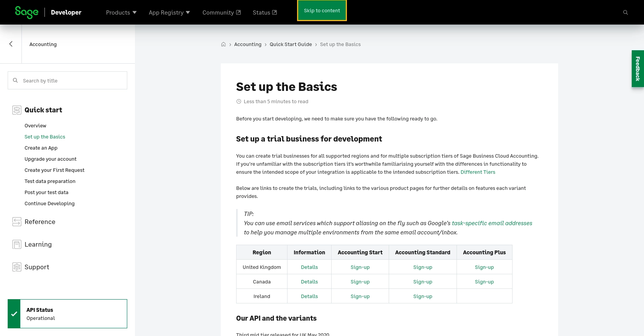Click the Learning section icon
644x336 pixels.
tap(17, 244)
